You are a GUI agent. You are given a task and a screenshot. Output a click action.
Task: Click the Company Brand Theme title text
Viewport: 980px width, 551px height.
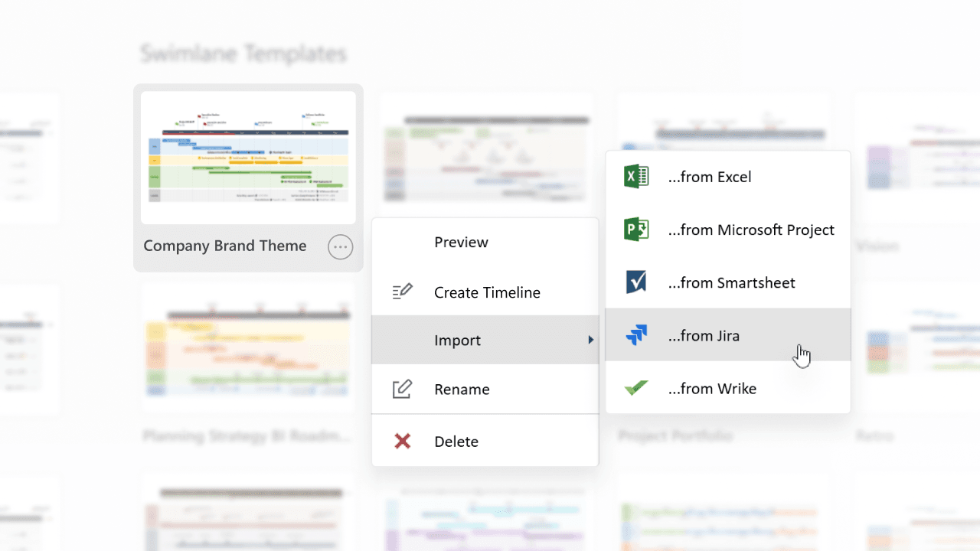pos(225,246)
